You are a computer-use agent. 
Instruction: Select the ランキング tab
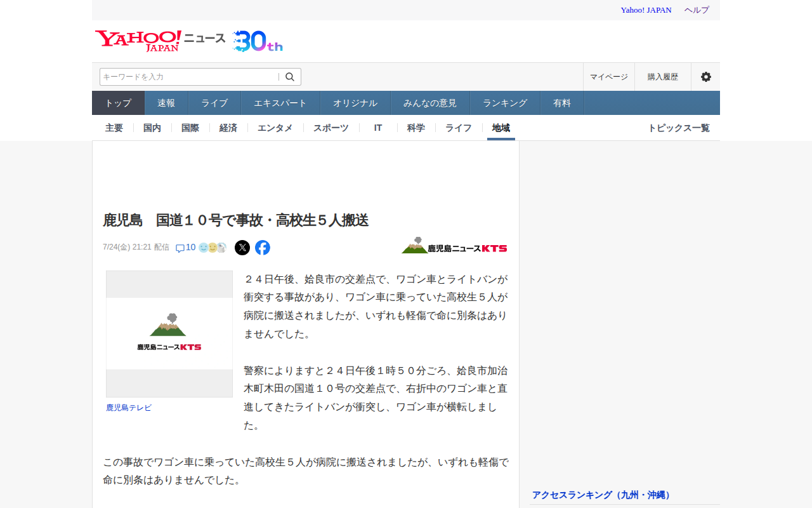tap(505, 103)
